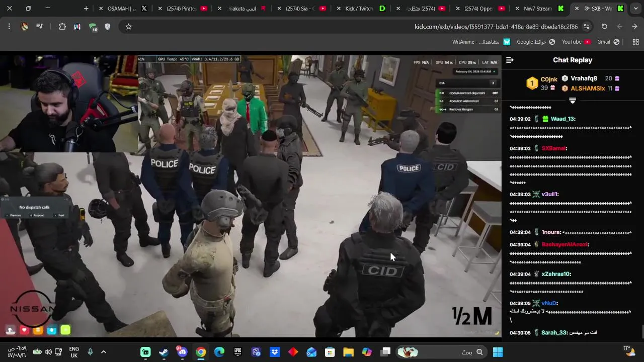The image size is (644, 362).
Task: Open the YouTube bookmark
Action: [x=576, y=42]
